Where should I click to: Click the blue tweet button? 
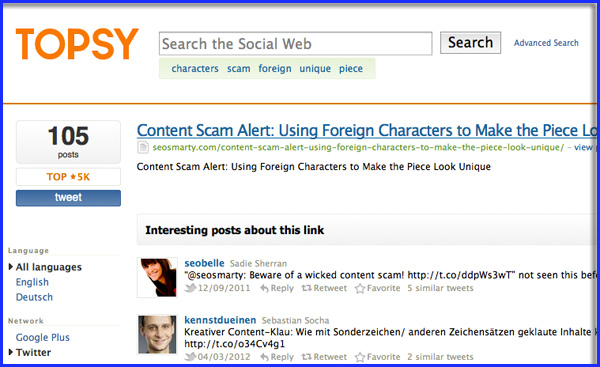68,198
